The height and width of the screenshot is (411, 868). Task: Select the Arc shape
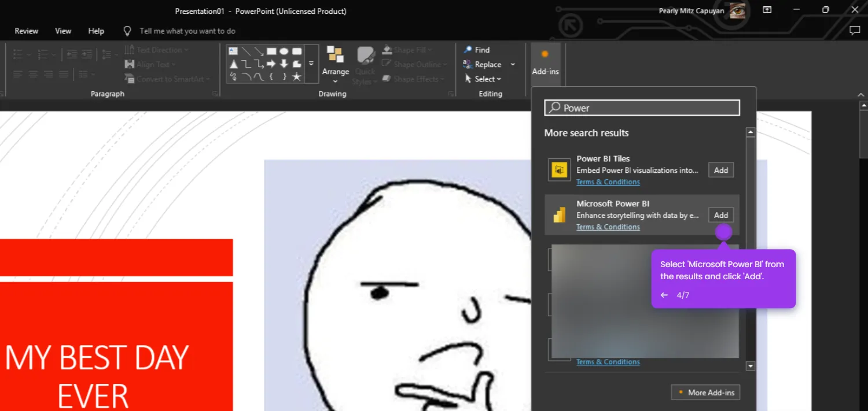(x=246, y=76)
